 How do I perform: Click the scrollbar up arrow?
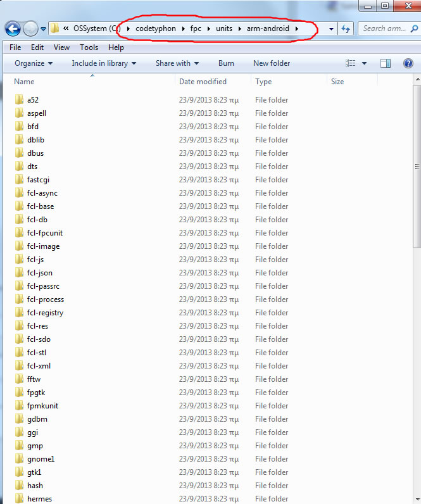[417, 79]
